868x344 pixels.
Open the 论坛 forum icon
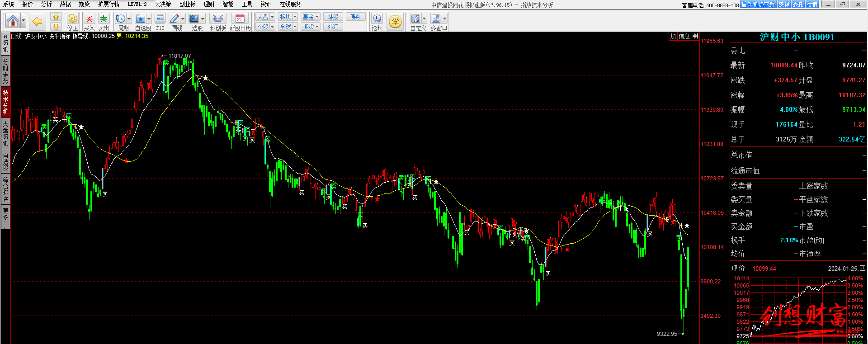point(377,19)
